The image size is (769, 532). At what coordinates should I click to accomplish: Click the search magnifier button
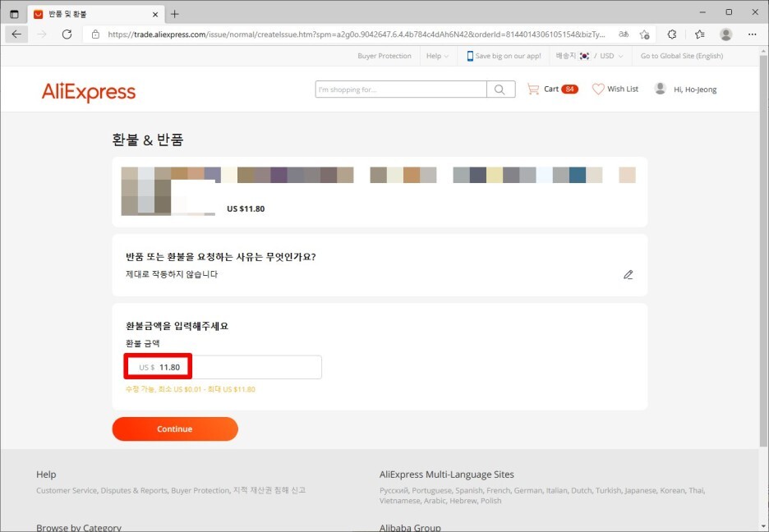coord(500,89)
